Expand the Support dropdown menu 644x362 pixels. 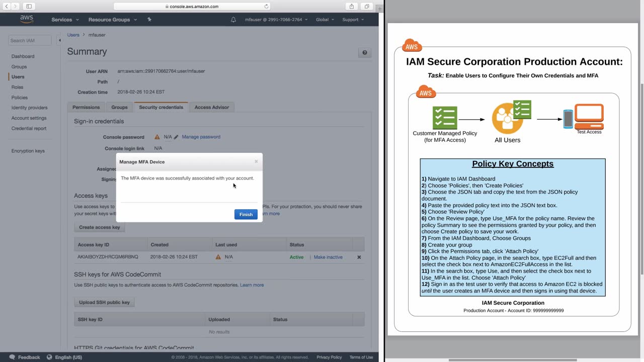tap(353, 20)
